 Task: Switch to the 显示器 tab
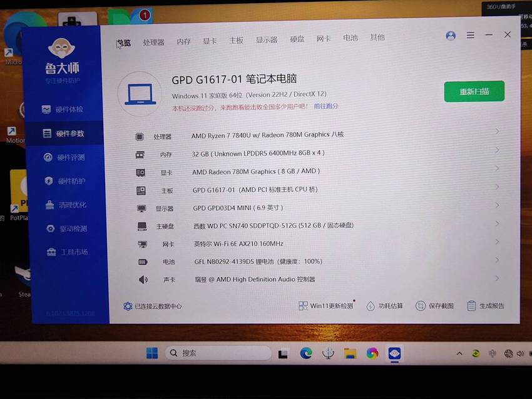point(267,39)
